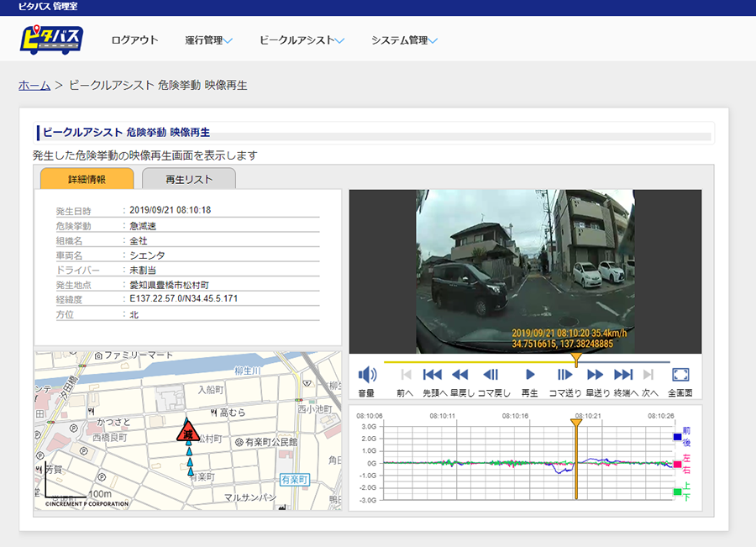
Task: Skip to end with 終端へ icon
Action: click(623, 375)
